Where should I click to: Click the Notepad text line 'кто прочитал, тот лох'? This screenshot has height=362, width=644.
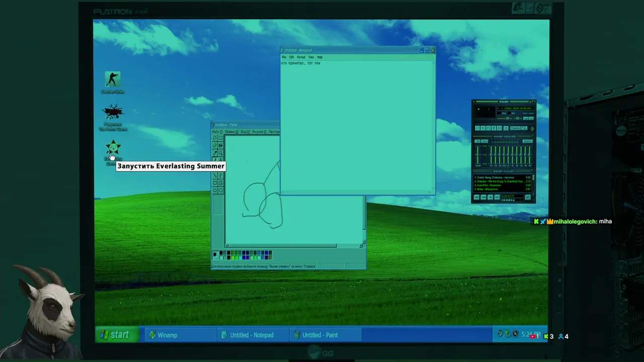[300, 63]
